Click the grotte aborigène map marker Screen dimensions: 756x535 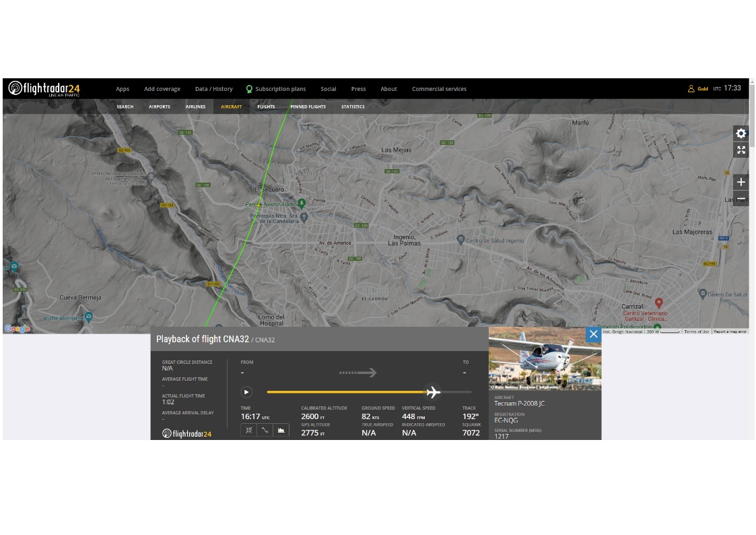tap(89, 317)
